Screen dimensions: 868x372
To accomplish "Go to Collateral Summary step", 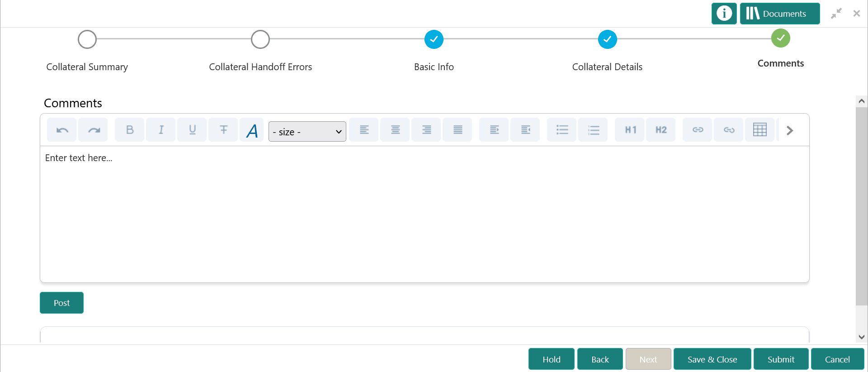I will (87, 39).
